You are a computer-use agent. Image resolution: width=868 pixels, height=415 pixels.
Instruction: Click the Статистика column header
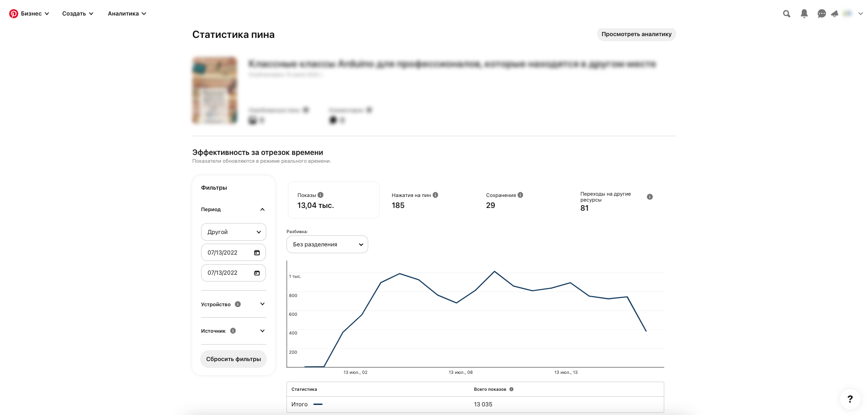304,389
